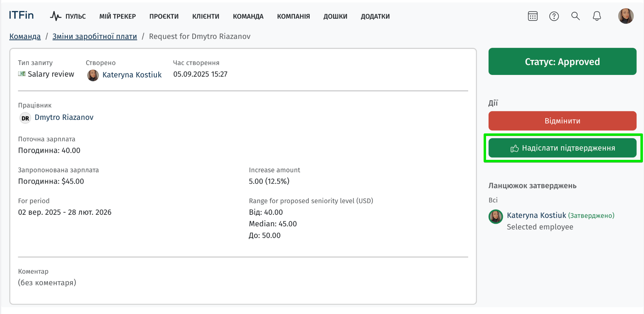This screenshot has width=644, height=314.
Task: Open the КЛІЄНТИ menu item
Action: pos(206,16)
